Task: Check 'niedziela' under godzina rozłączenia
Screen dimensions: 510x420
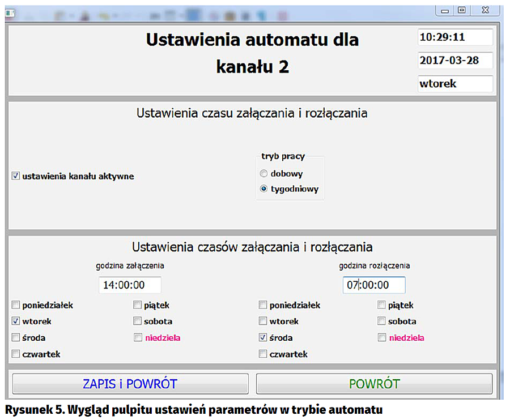Action: pos(382,338)
